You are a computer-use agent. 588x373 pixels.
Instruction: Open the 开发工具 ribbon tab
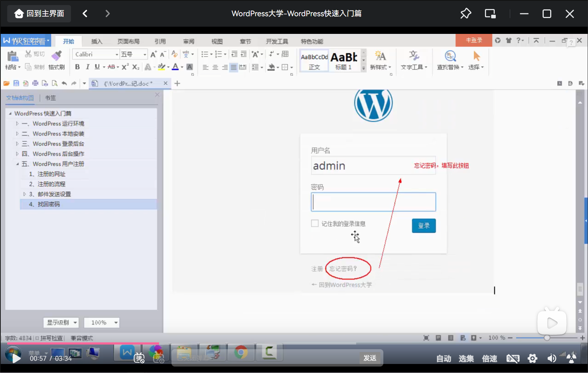click(277, 41)
